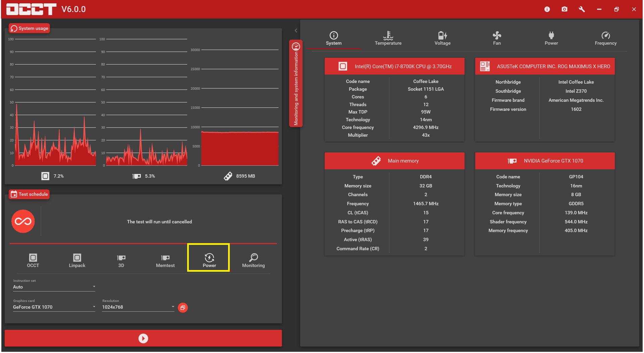Take a screenshot with the camera icon

click(565, 9)
